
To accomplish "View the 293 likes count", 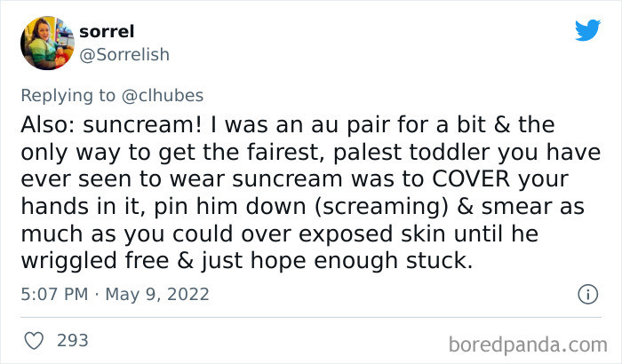I will 73,340.
